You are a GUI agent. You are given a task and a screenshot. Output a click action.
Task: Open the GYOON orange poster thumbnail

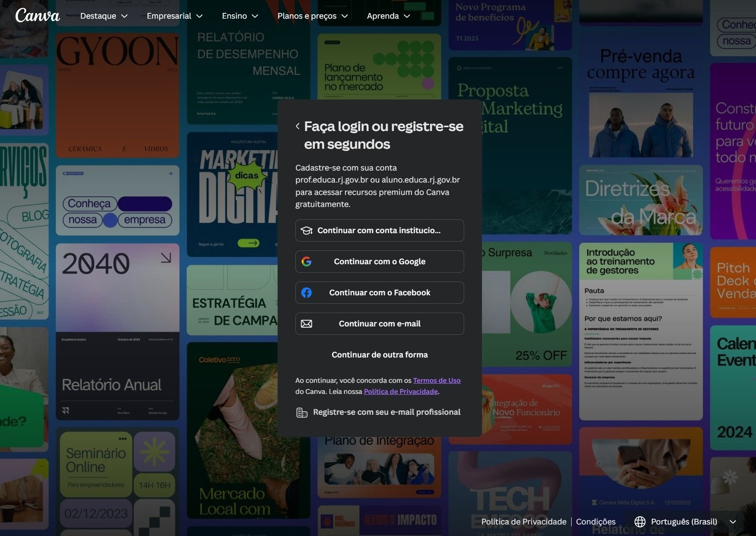click(118, 95)
